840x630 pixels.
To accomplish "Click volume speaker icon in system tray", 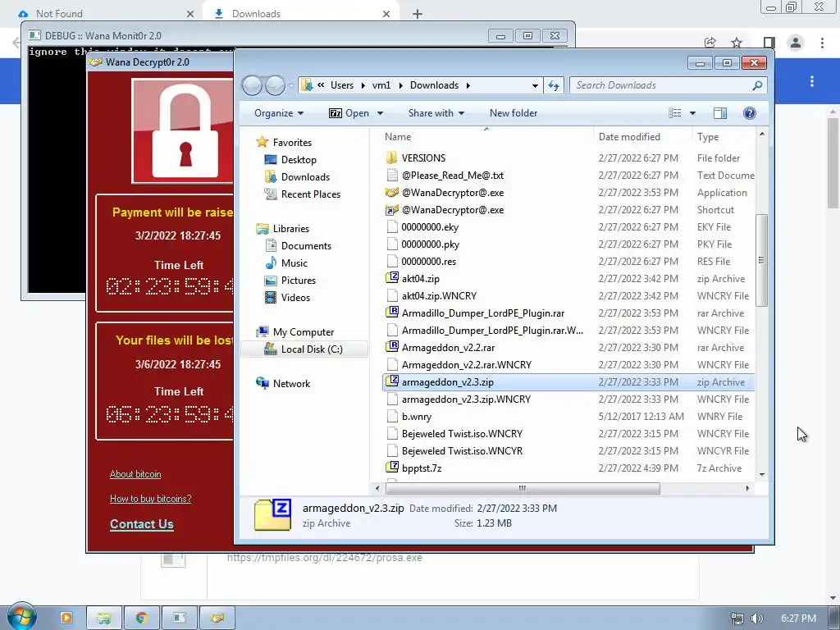I will tap(757, 619).
